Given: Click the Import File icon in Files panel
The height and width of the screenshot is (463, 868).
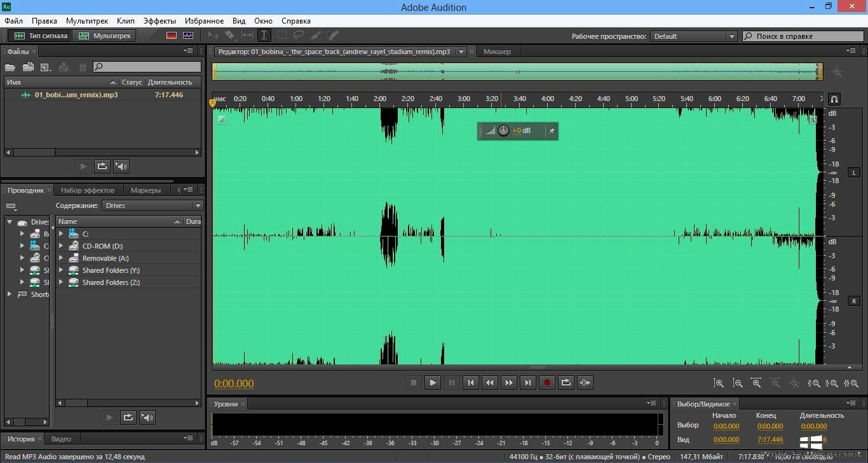Looking at the screenshot, I should 28,67.
